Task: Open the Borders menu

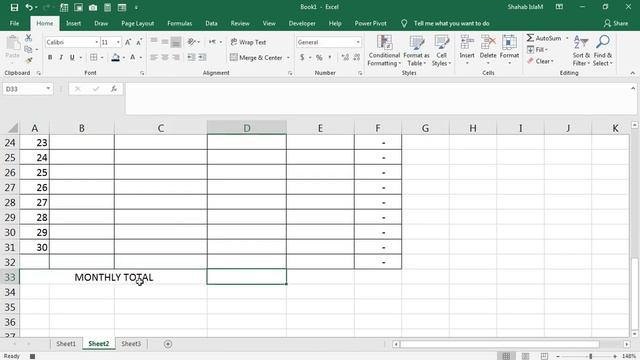Action: [x=102, y=58]
